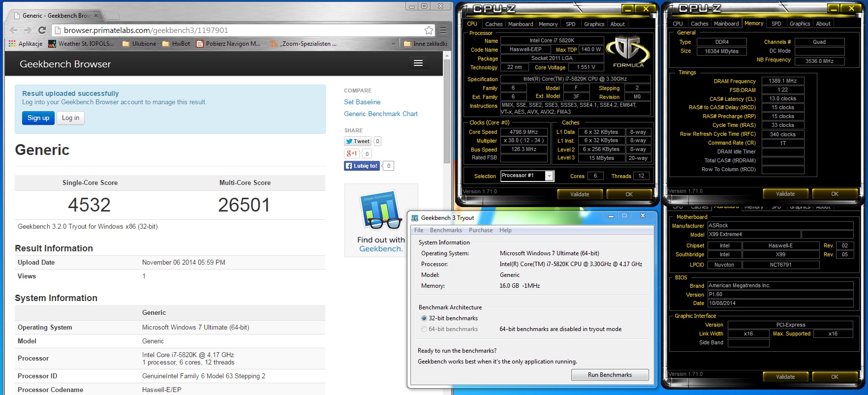This screenshot has height=395, width=868.
Task: Switch to SPD tab in left CPU-Z
Action: tap(570, 24)
